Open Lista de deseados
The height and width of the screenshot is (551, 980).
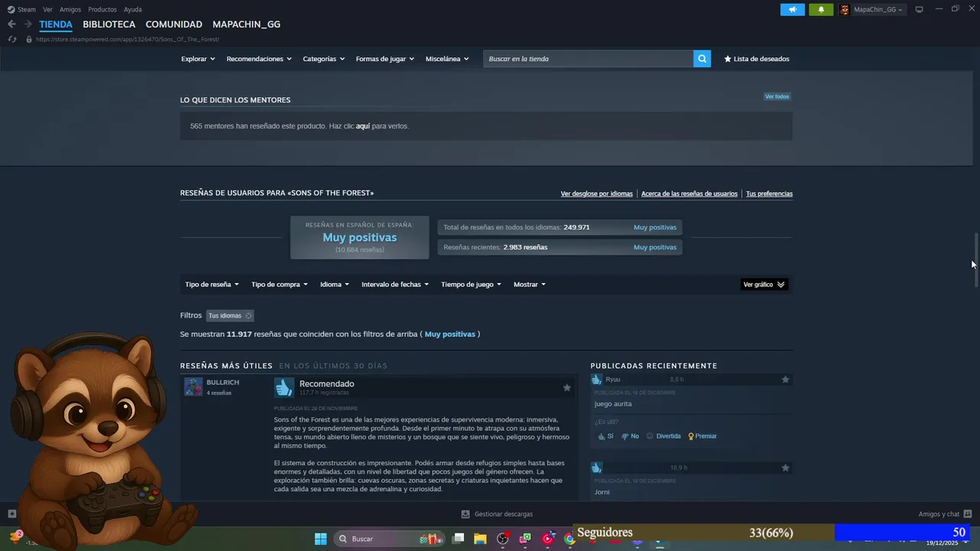click(x=756, y=59)
